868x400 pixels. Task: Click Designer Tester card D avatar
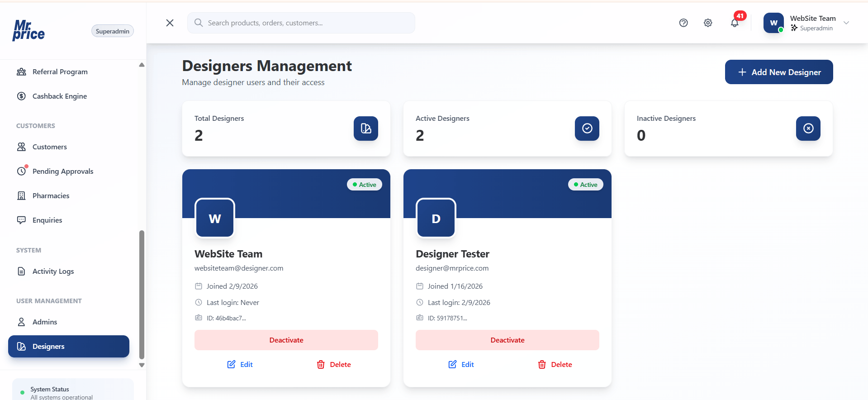point(436,218)
